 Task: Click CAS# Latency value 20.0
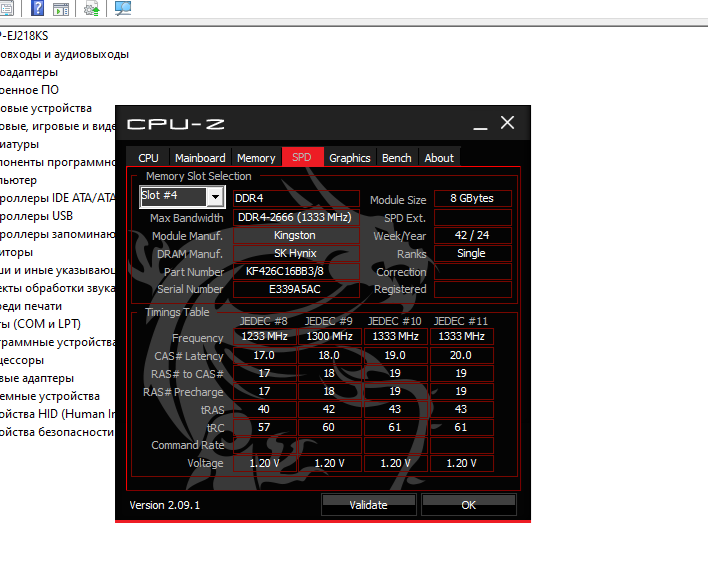[x=461, y=355]
